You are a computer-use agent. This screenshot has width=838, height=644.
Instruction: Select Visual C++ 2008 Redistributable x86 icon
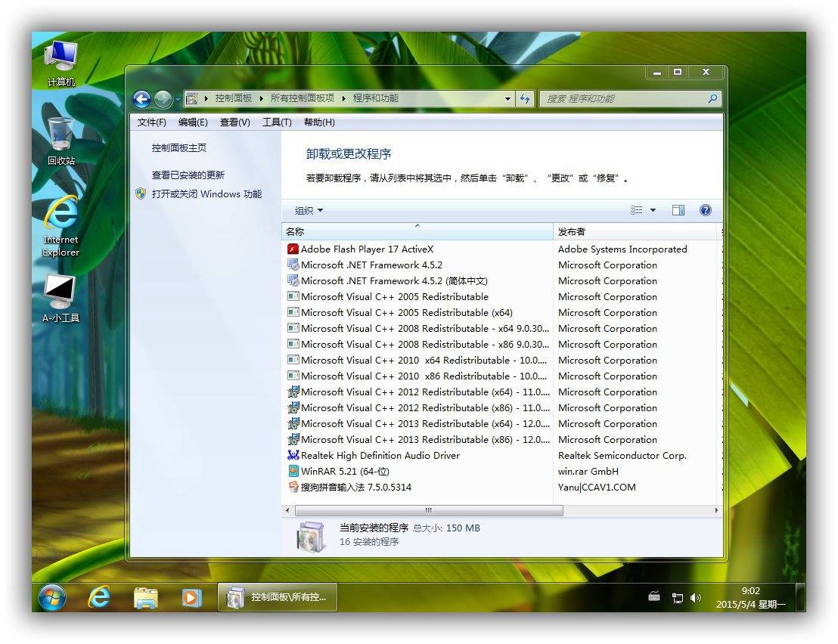293,345
